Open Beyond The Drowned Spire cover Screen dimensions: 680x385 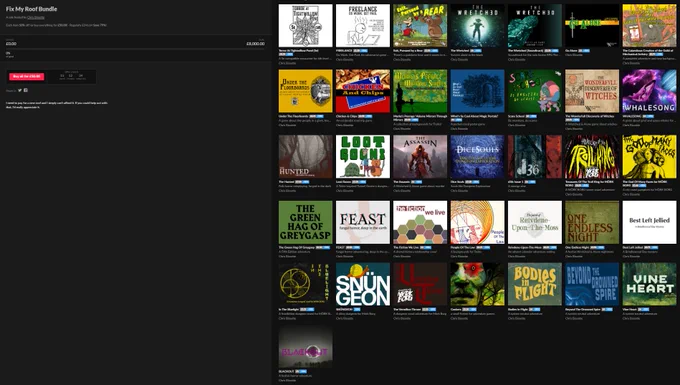click(592, 284)
